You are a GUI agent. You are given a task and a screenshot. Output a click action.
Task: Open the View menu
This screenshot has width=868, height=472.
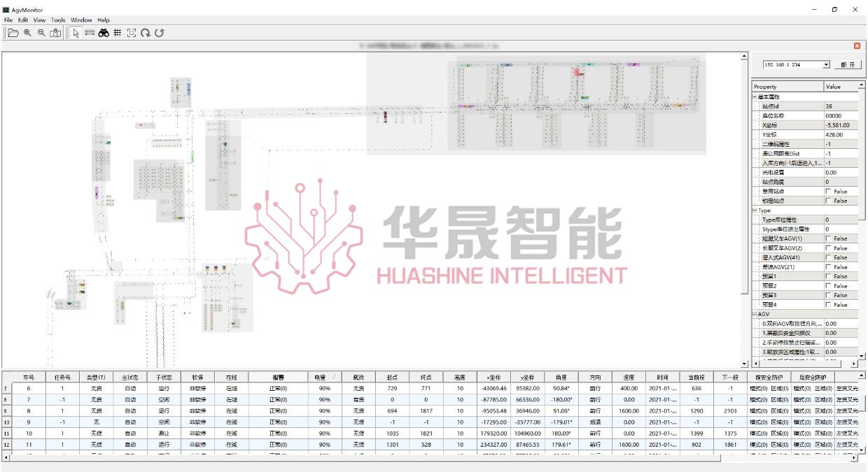(39, 20)
